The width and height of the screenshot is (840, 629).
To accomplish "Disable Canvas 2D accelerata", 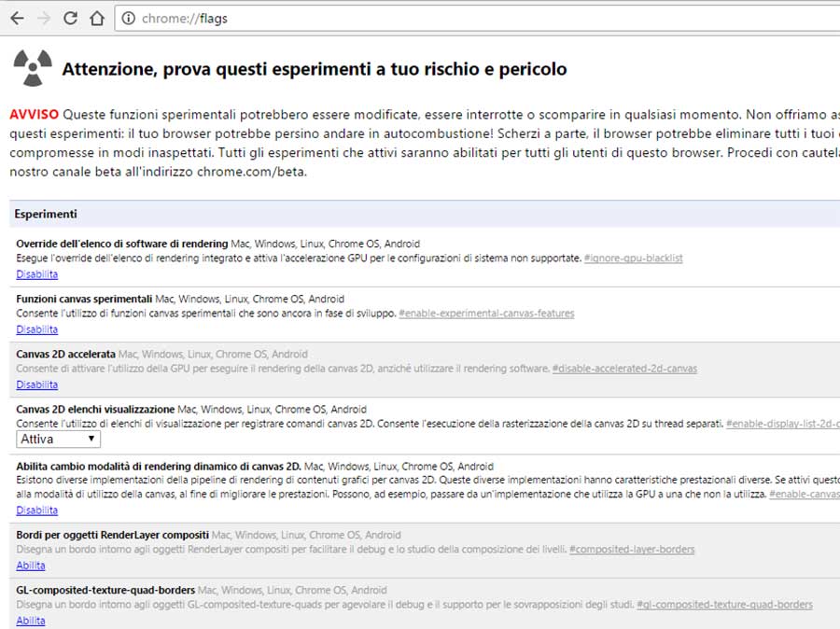I will click(x=37, y=384).
